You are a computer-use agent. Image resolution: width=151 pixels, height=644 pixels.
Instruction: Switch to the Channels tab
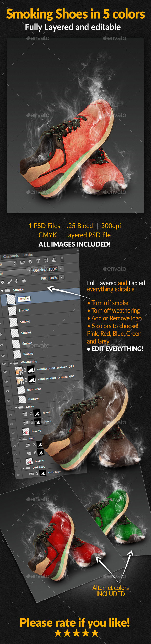pyautogui.click(x=11, y=256)
